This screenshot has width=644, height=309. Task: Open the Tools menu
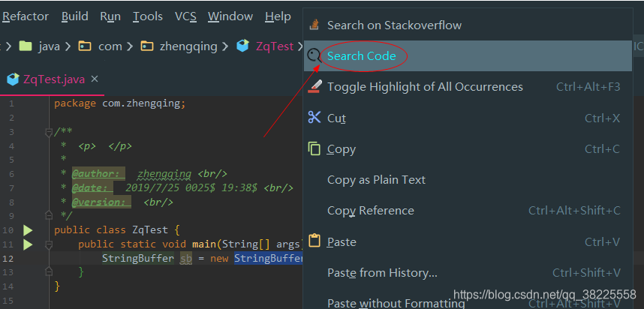[148, 16]
